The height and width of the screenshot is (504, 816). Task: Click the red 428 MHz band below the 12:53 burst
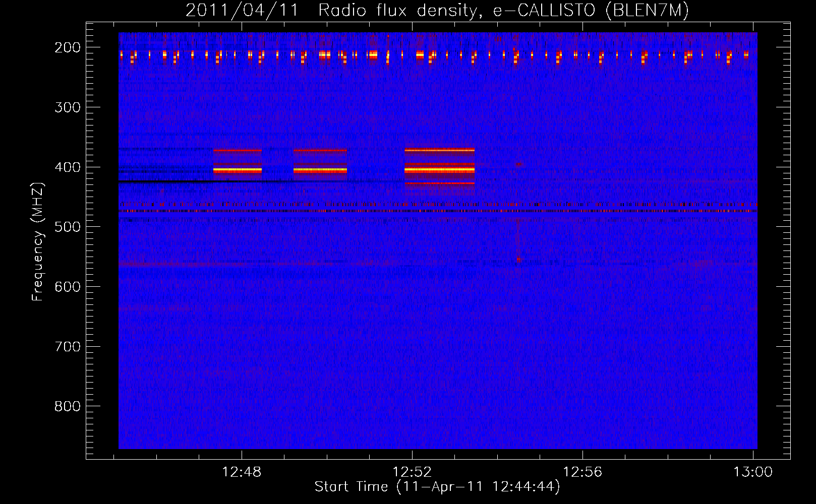click(x=439, y=183)
